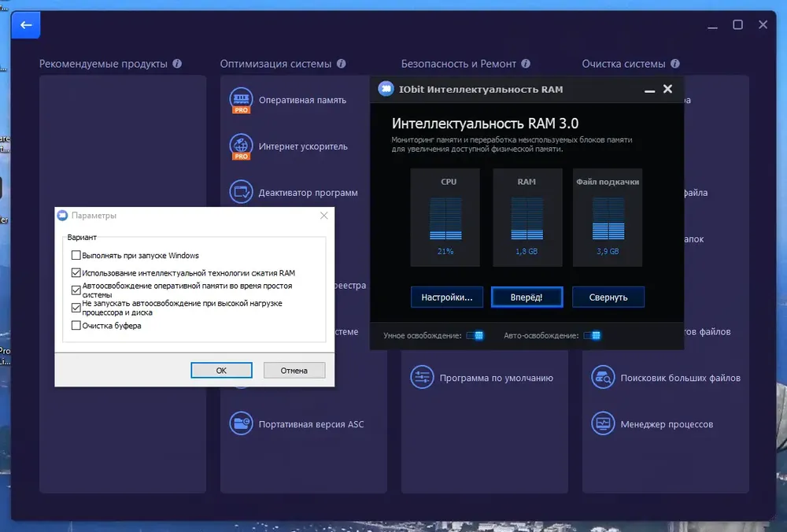The height and width of the screenshot is (532, 787).
Task: Confirm the Параметры dialog with OK
Action: pos(221,371)
